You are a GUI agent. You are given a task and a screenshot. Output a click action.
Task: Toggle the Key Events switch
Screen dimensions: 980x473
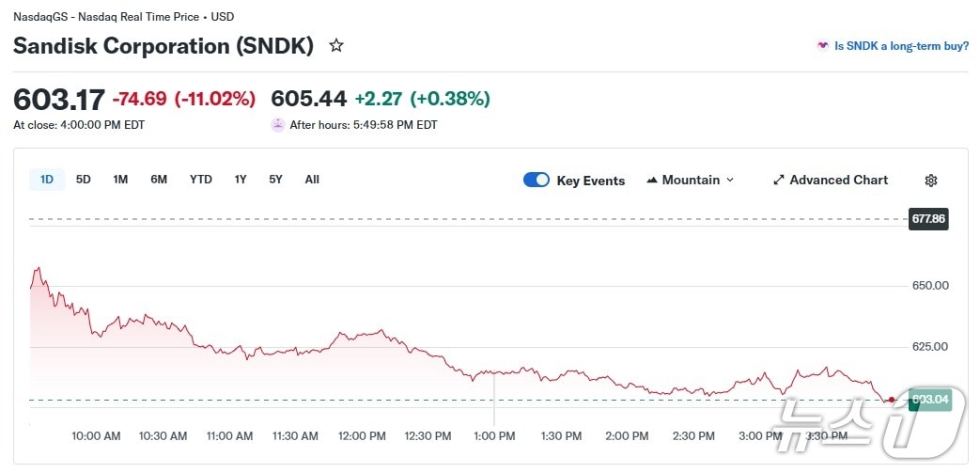537,180
